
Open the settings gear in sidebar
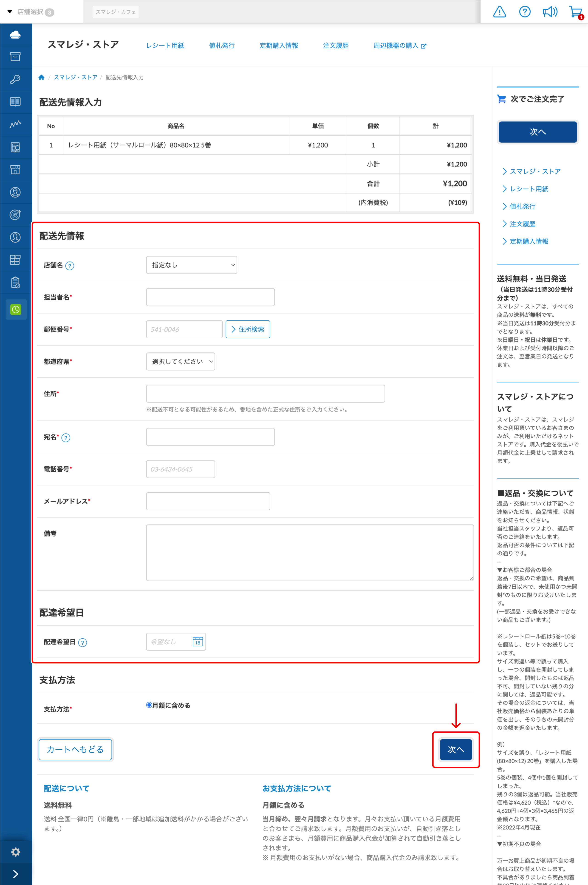click(15, 852)
